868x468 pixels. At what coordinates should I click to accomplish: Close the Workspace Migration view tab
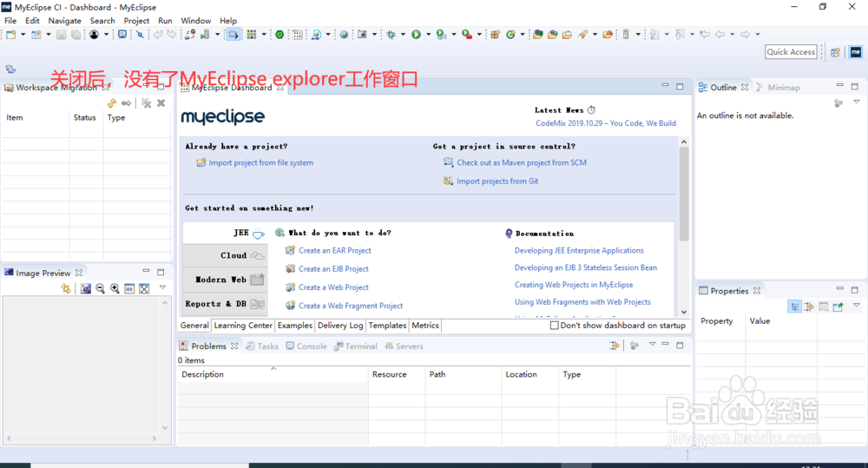pos(106,88)
